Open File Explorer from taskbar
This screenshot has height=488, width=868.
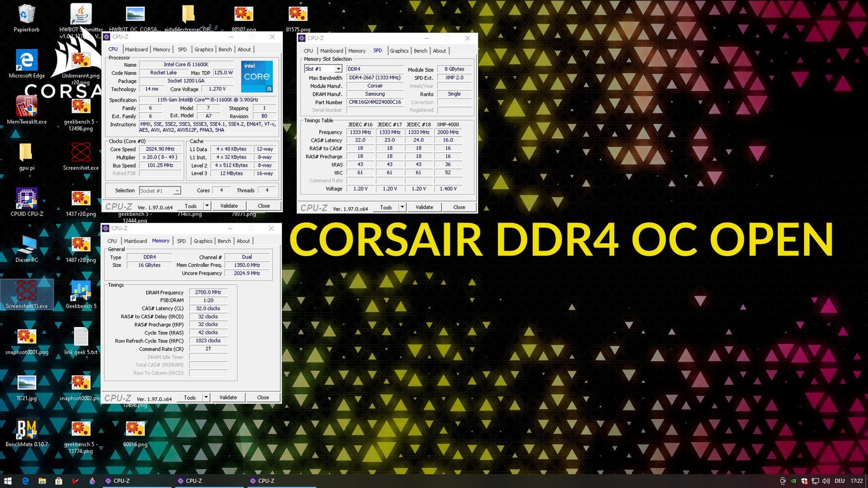pos(42,481)
